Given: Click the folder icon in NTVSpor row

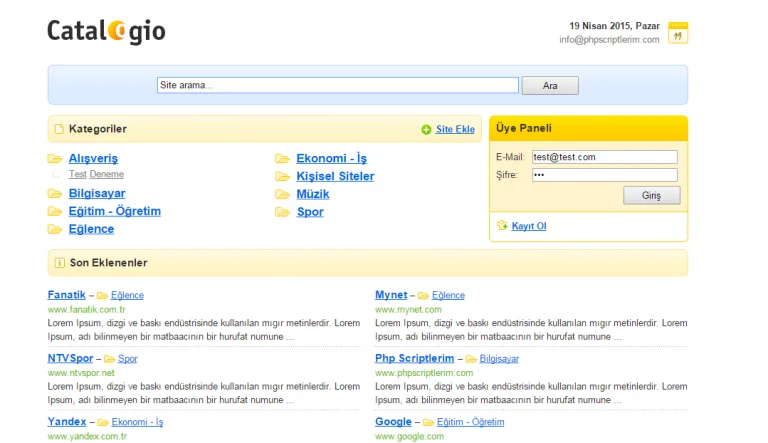Looking at the screenshot, I should click(x=109, y=359).
